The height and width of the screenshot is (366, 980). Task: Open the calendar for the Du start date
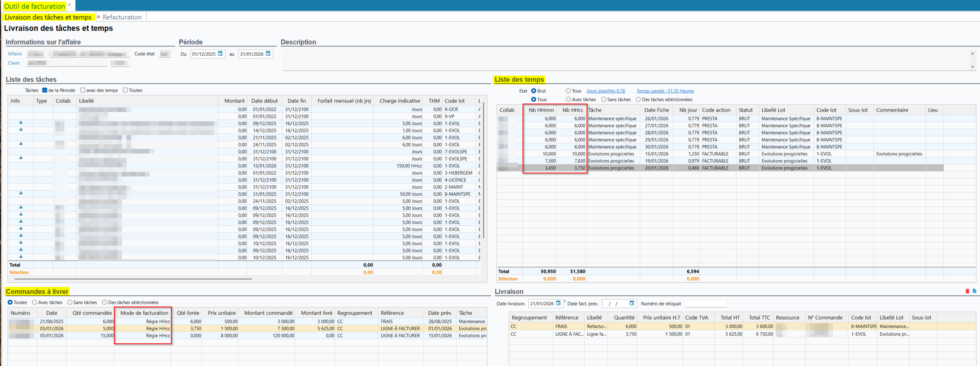[220, 54]
